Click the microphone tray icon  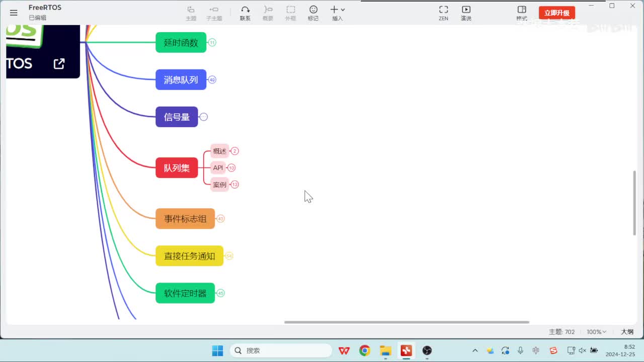520,350
